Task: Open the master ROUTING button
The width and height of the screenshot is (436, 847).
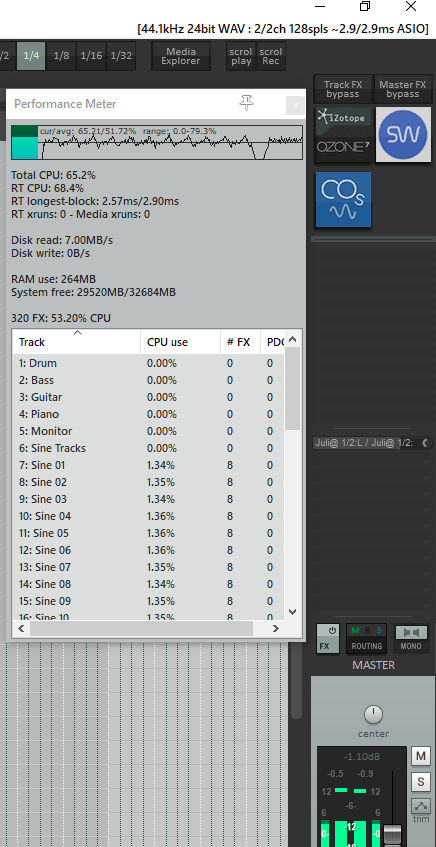Action: click(367, 638)
